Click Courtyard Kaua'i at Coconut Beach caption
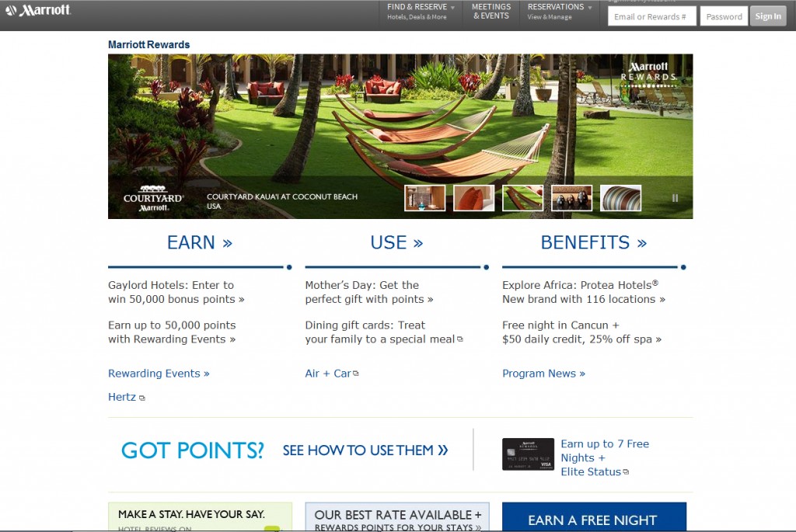Image resolution: width=796 pixels, height=532 pixels. [x=281, y=201]
